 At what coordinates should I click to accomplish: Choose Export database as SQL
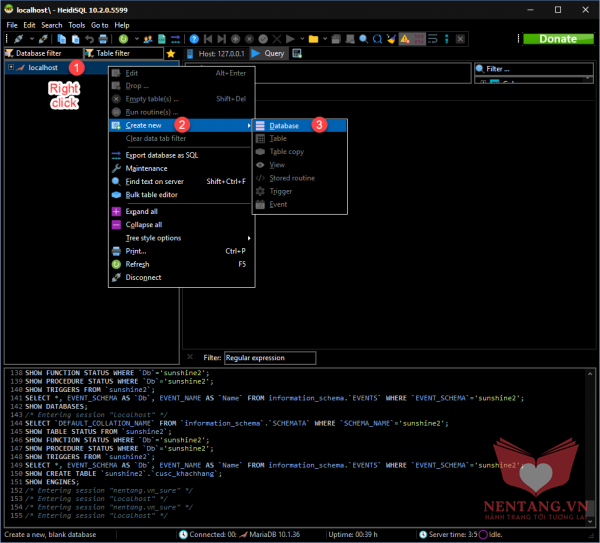161,155
